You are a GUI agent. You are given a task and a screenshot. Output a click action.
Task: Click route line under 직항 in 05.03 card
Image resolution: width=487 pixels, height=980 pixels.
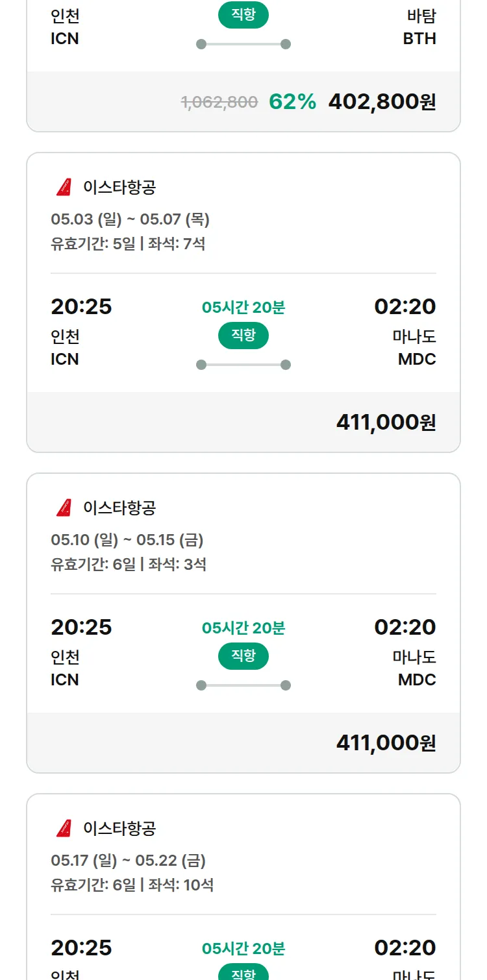243,365
